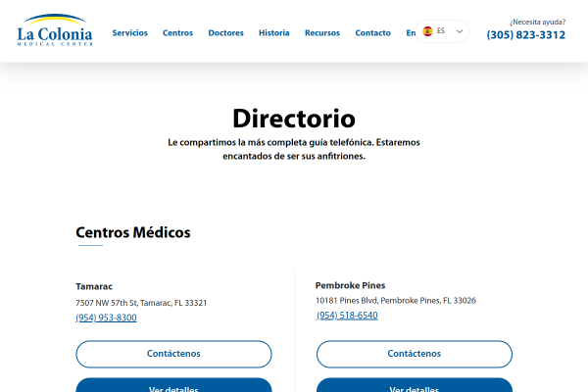Go to the Doctores page
This screenshot has height=392, width=588.
tap(225, 33)
